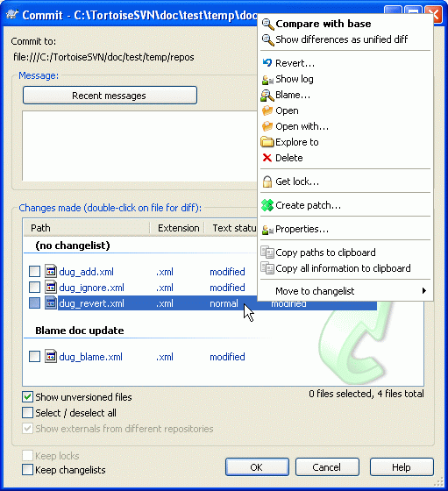The width and height of the screenshot is (448, 491).
Task: Click the (no changelist) group header
Action: pyautogui.click(x=73, y=245)
